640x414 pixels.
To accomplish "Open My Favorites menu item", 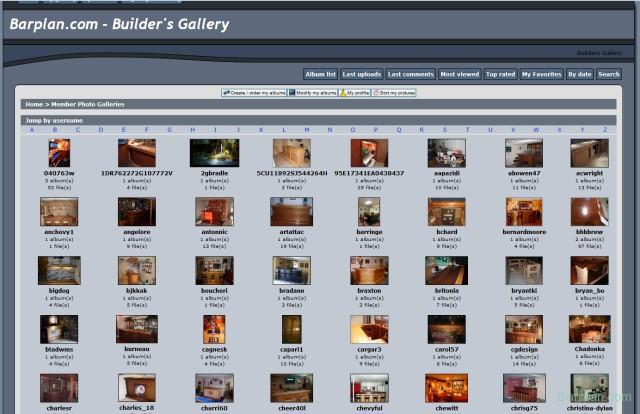I will 541,74.
